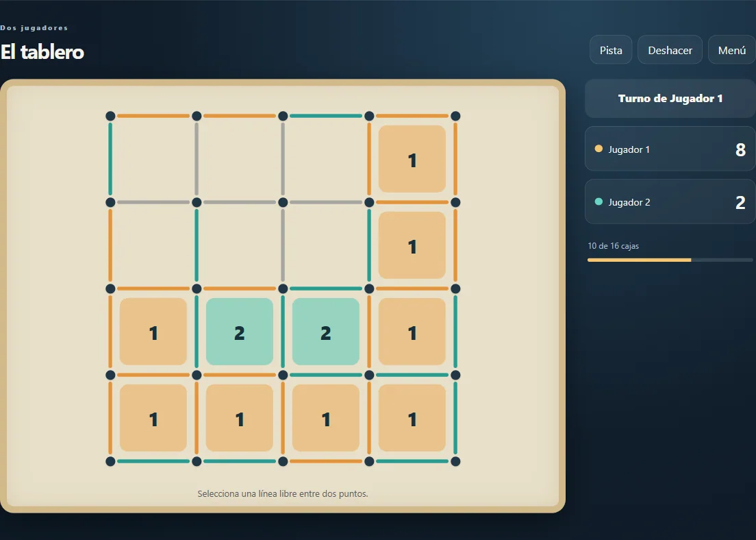Click the 'Selecciona una línea libre' instruction text
The image size is (756, 540).
coord(283,493)
